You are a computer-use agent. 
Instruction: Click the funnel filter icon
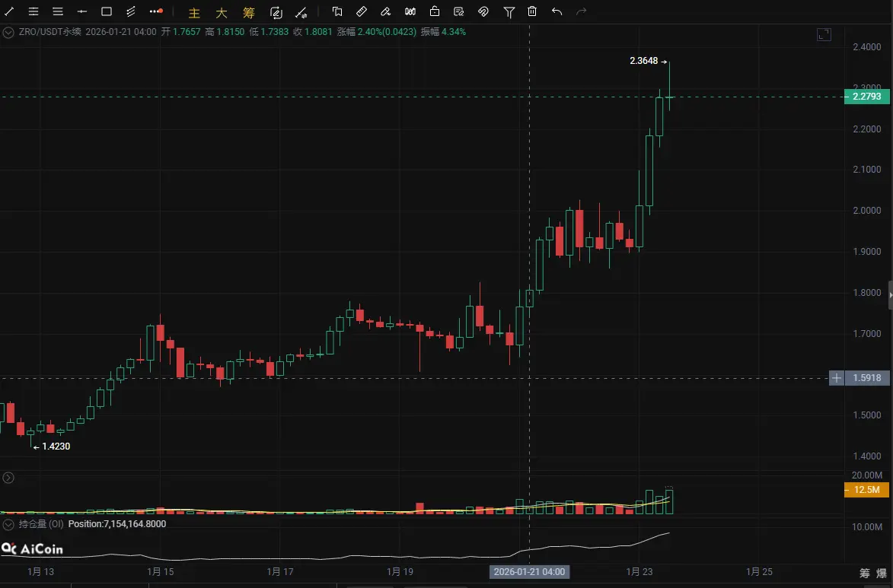[509, 12]
